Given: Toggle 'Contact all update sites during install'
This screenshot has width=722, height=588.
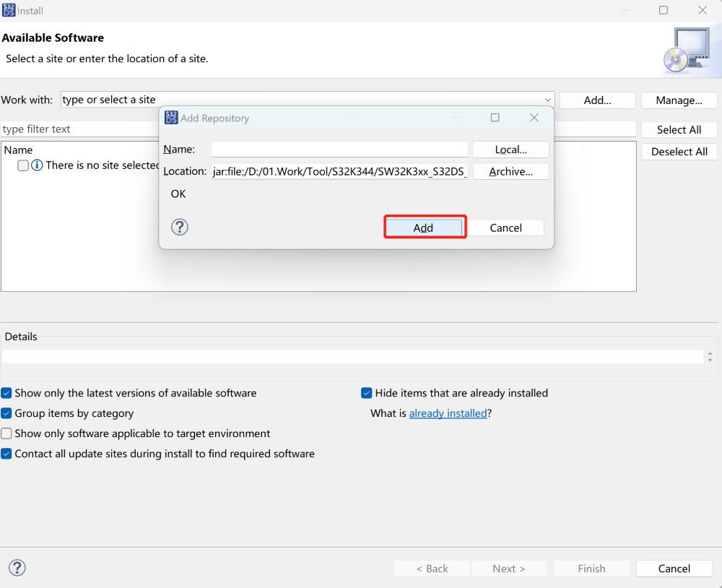Looking at the screenshot, I should tap(6, 454).
